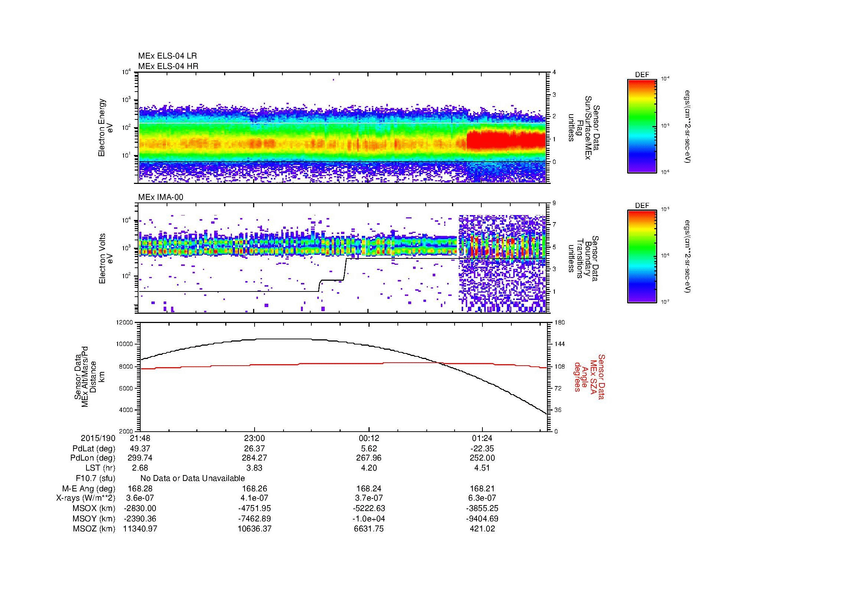Click MSOY value -7462.89

click(x=255, y=518)
